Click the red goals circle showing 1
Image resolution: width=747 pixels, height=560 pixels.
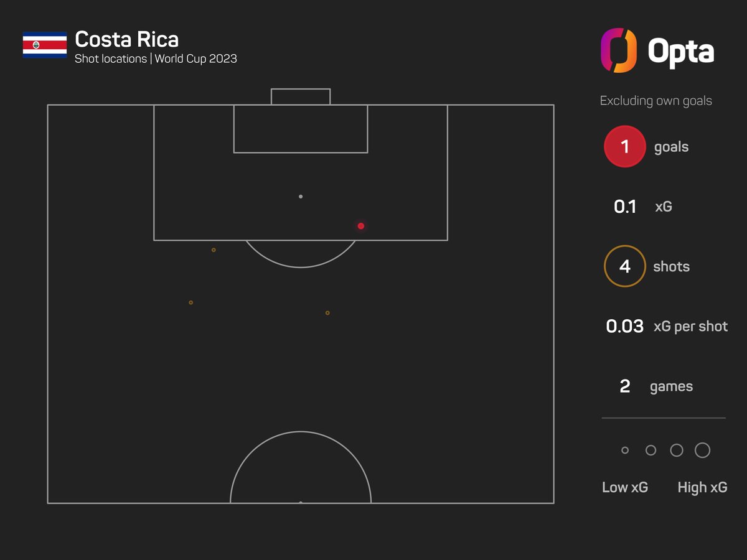point(624,147)
